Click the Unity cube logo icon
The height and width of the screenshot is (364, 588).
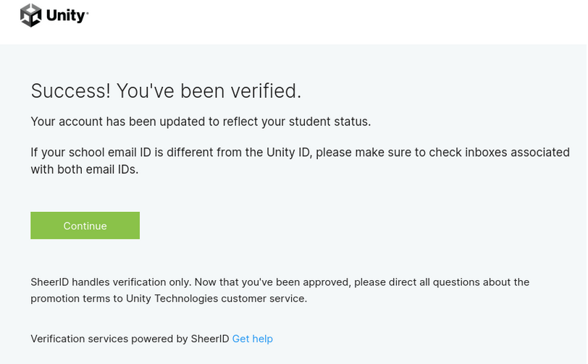pyautogui.click(x=30, y=15)
